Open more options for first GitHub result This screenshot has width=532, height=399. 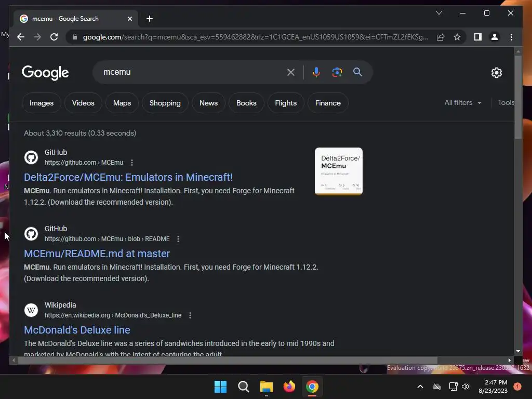click(132, 163)
